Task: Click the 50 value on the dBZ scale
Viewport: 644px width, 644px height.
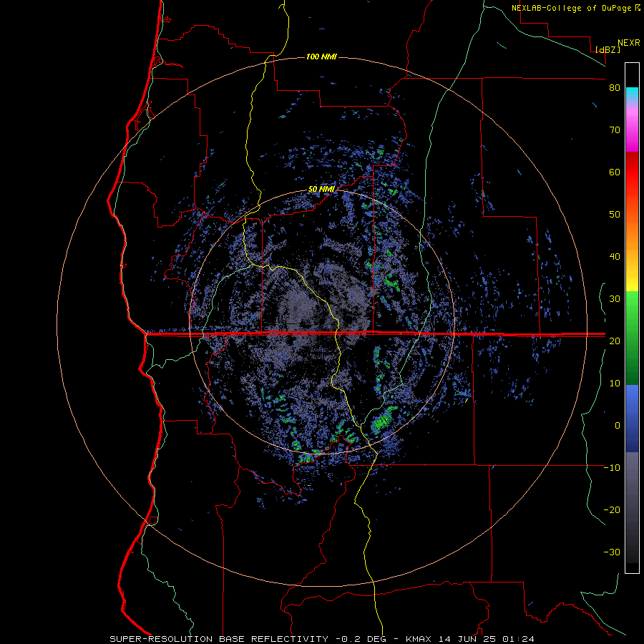Action: tap(615, 215)
